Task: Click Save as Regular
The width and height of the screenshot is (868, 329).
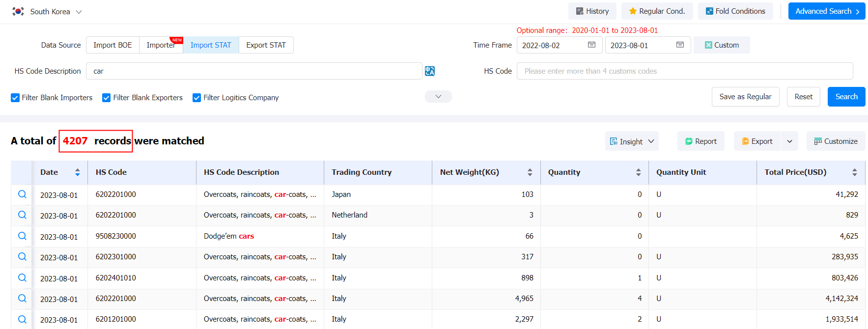Action: click(x=745, y=97)
